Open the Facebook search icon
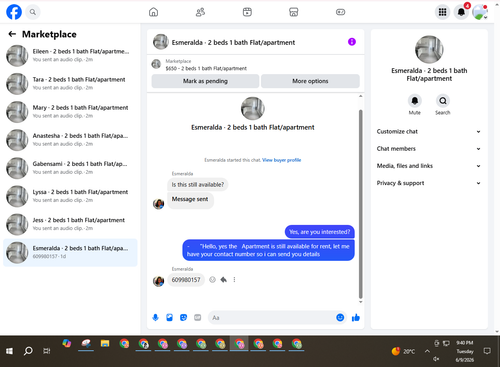The height and width of the screenshot is (367, 500). [x=33, y=12]
